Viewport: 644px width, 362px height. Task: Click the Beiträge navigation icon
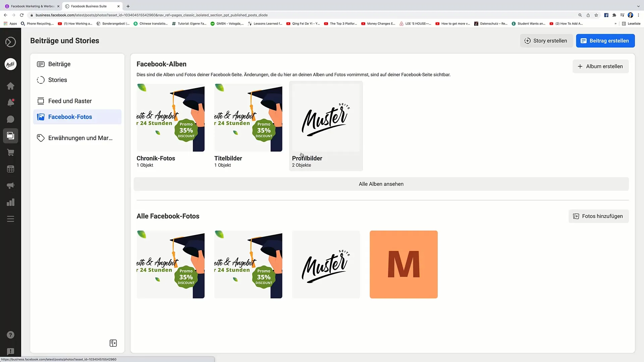40,64
